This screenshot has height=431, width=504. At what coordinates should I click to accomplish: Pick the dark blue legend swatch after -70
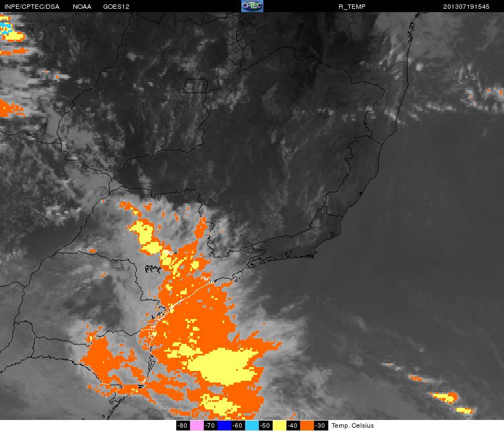tap(224, 425)
